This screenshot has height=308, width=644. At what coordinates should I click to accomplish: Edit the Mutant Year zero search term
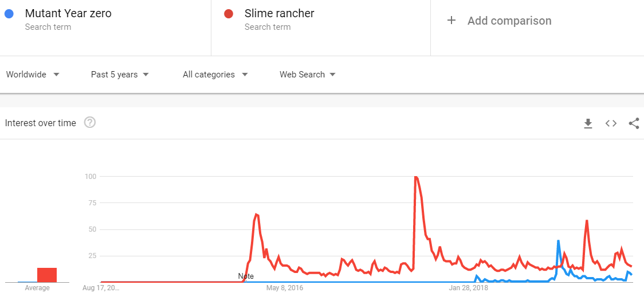pyautogui.click(x=68, y=14)
